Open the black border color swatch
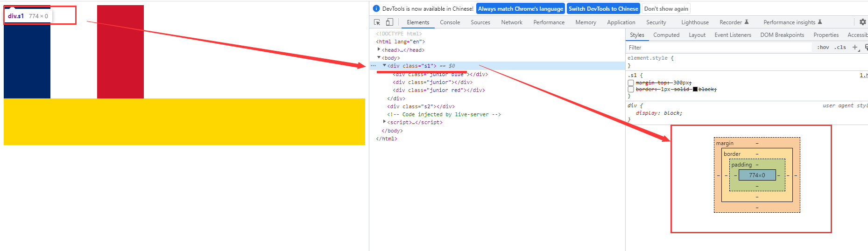 [x=695, y=89]
